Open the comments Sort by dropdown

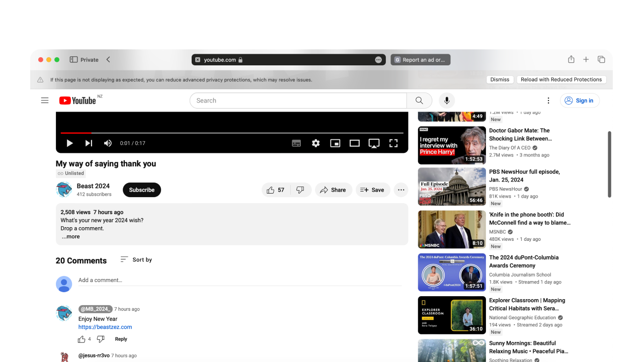pyautogui.click(x=135, y=259)
